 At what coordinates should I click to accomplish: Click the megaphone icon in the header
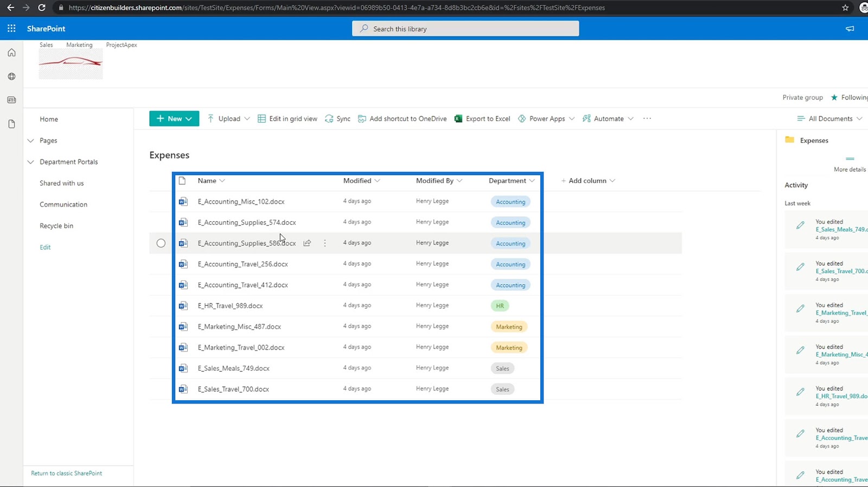[x=850, y=29]
